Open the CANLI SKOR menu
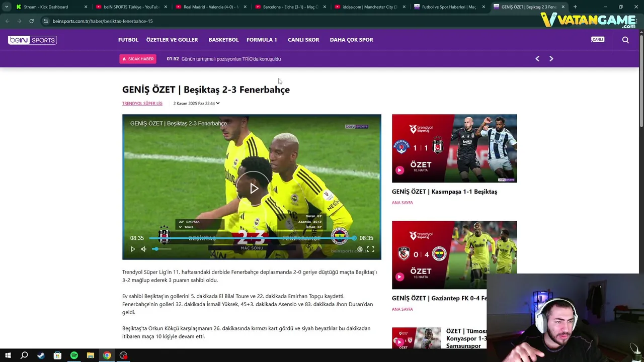644x362 pixels. tap(303, 40)
